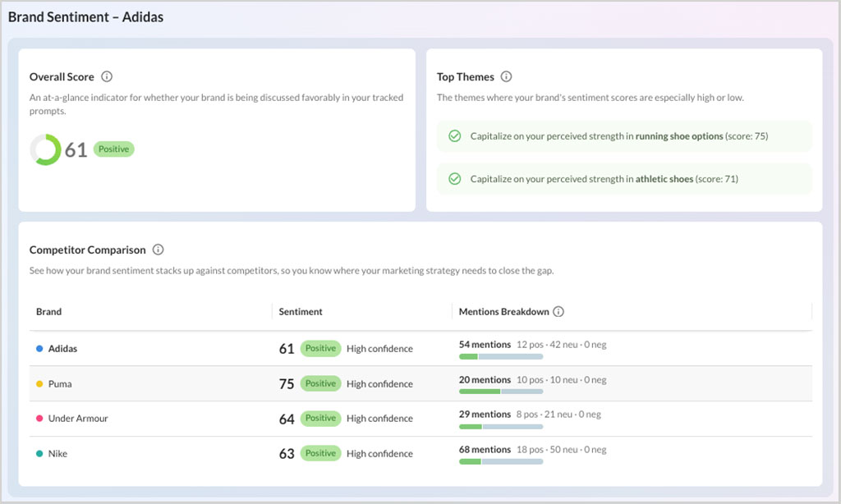The width and height of the screenshot is (841, 504).
Task: Click High confidence in Under Armour row
Action: coord(379,418)
